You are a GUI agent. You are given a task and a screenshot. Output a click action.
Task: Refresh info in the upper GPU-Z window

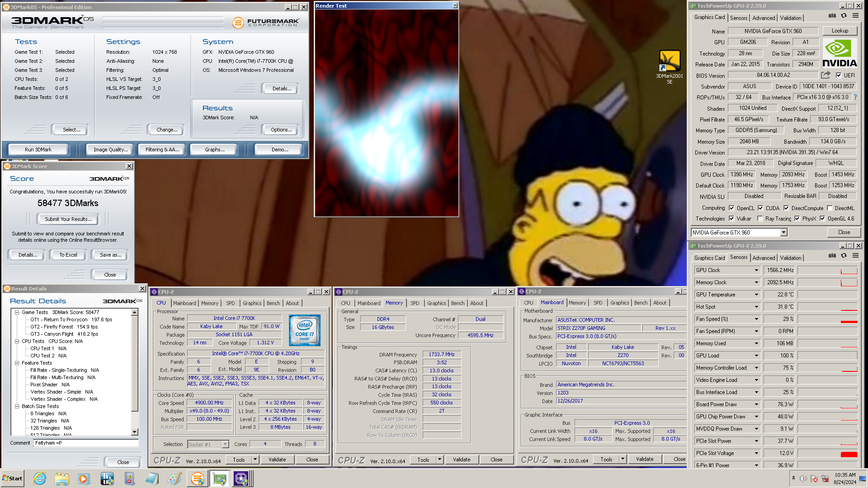844,16
